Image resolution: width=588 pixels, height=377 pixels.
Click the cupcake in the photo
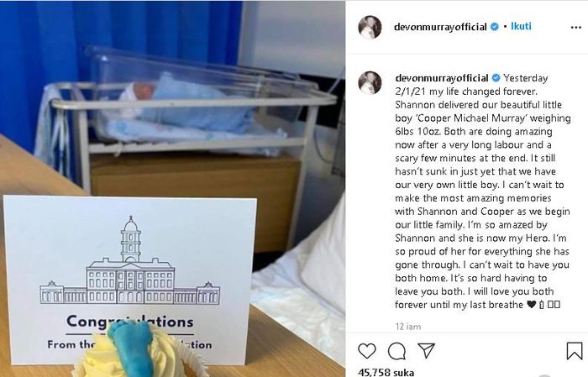139,352
